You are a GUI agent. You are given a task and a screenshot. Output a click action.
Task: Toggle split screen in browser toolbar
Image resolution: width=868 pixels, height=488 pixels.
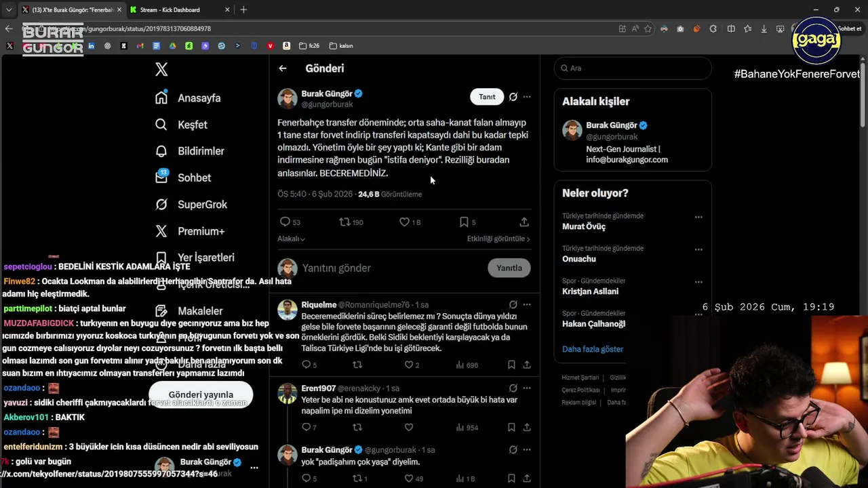[731, 28]
